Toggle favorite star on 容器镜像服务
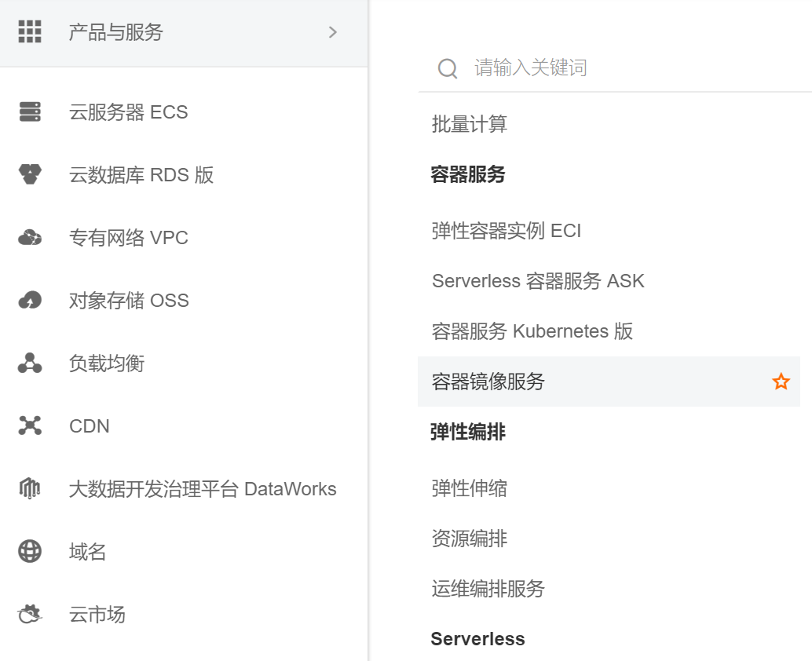The height and width of the screenshot is (661, 812). [781, 382]
